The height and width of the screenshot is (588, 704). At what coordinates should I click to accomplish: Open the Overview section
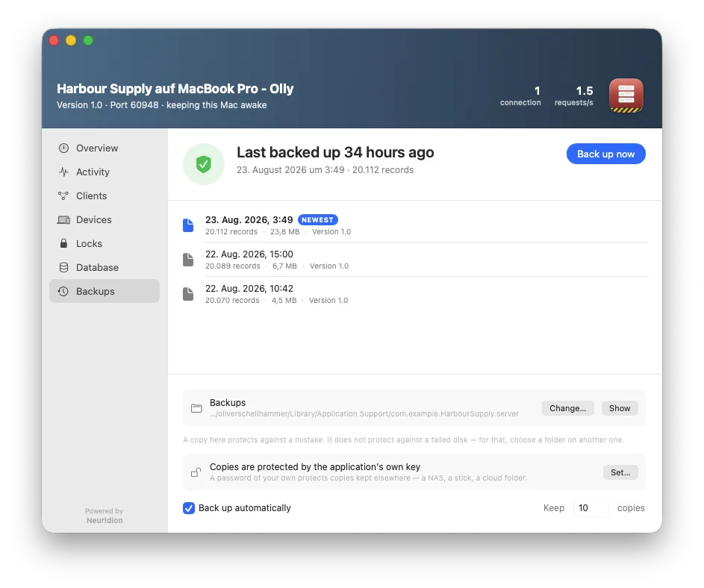(105, 148)
